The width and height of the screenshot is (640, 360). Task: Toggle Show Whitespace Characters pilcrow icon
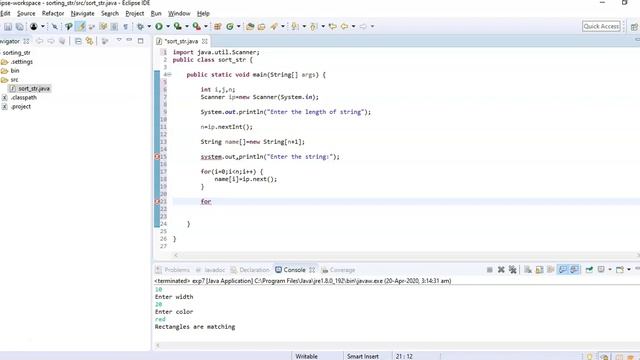(x=126, y=27)
